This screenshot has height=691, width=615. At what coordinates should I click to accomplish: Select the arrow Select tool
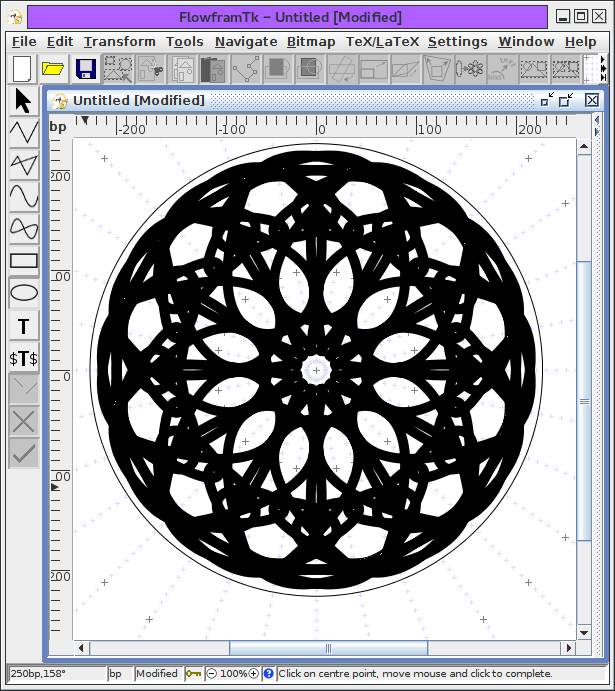pos(24,101)
